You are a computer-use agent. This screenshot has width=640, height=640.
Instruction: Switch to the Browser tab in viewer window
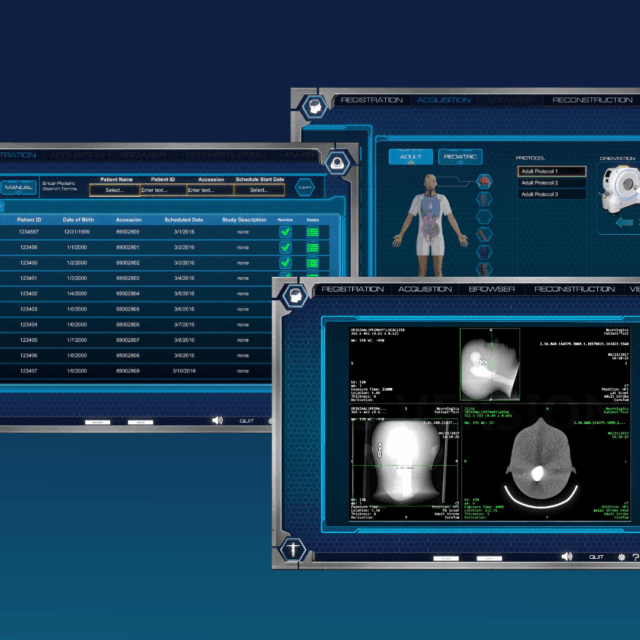point(492,289)
